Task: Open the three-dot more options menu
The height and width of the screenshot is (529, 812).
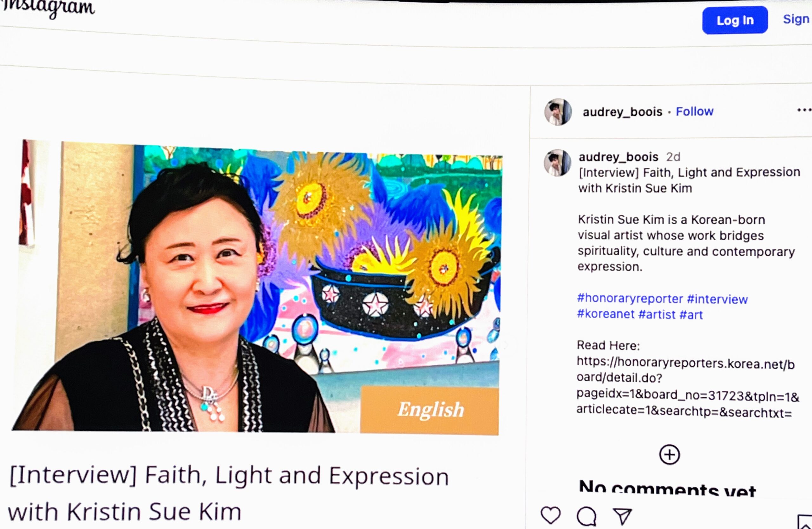Action: tap(804, 110)
